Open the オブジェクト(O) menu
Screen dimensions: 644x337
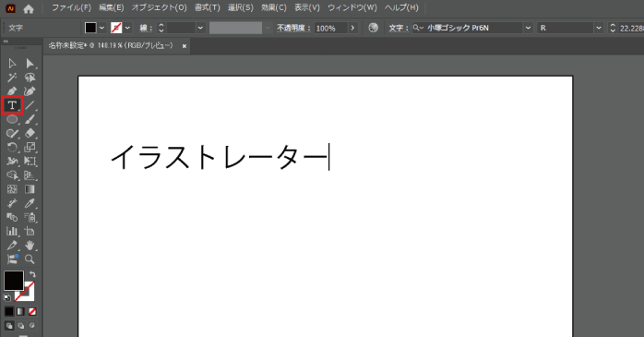pyautogui.click(x=160, y=7)
